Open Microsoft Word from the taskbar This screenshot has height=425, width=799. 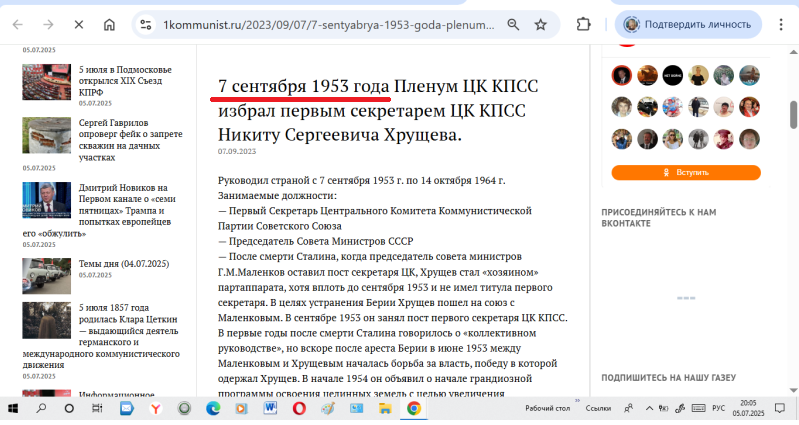point(270,408)
